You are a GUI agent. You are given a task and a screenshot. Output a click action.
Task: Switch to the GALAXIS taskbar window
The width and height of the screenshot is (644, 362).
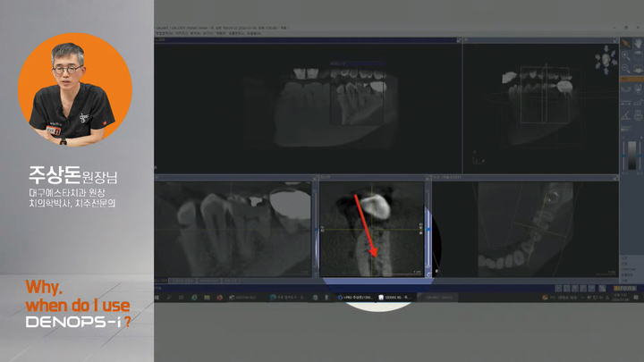click(x=437, y=298)
